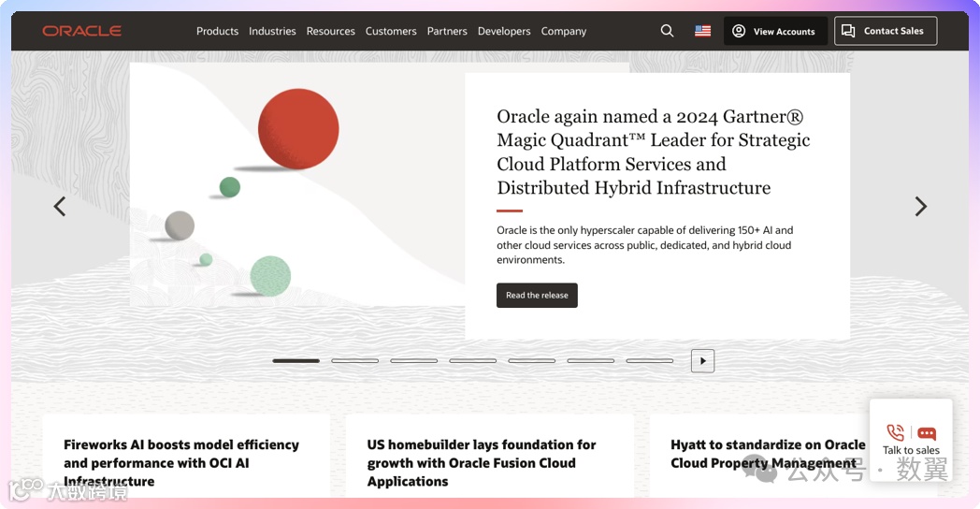The width and height of the screenshot is (980, 509).
Task: Open the US homebuilder lays foundation article
Action: coord(482,463)
